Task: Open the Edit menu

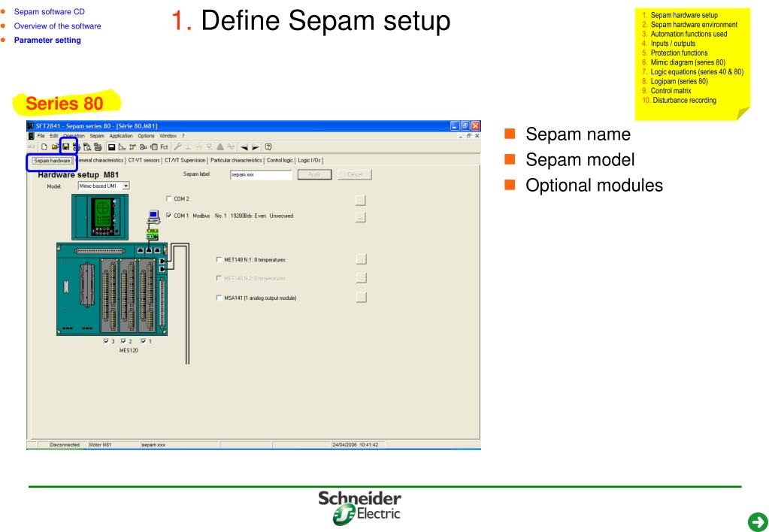Action: pos(54,136)
